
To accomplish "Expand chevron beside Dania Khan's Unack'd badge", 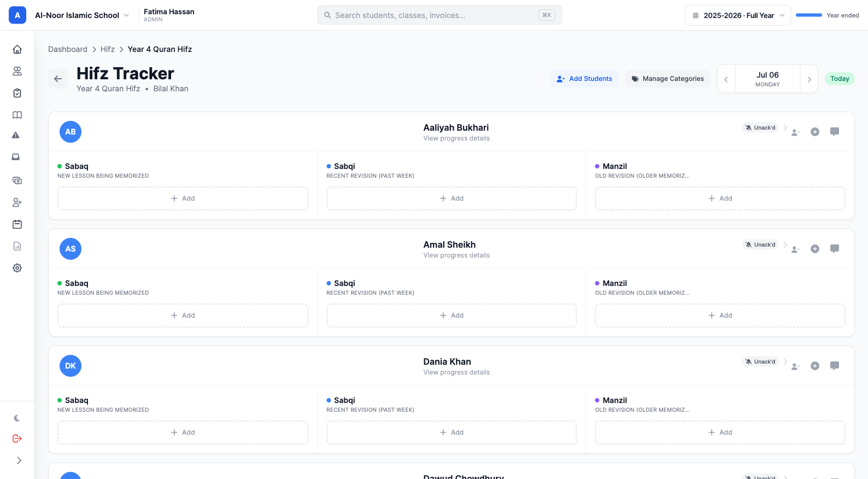I will pyautogui.click(x=785, y=361).
